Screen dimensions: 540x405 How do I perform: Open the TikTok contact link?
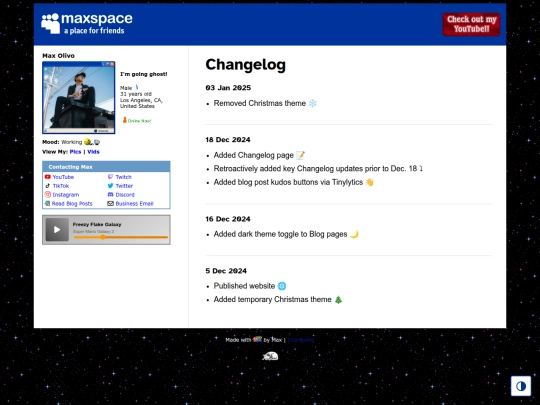click(61, 186)
